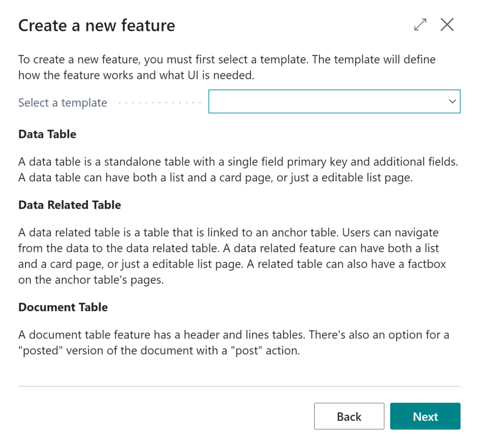Click the linked to an anchor table sentence
Image resolution: width=478 pixels, height=448 pixels.
[178, 233]
